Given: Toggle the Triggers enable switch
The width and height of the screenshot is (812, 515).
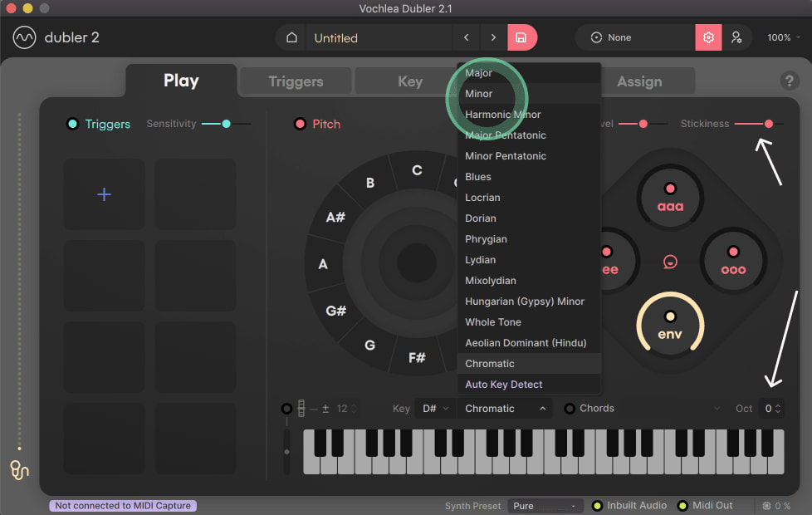Looking at the screenshot, I should 72,124.
